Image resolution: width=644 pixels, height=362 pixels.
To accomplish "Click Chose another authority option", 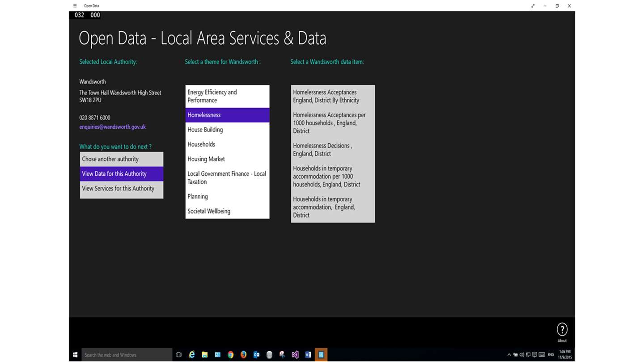I will pos(122,159).
